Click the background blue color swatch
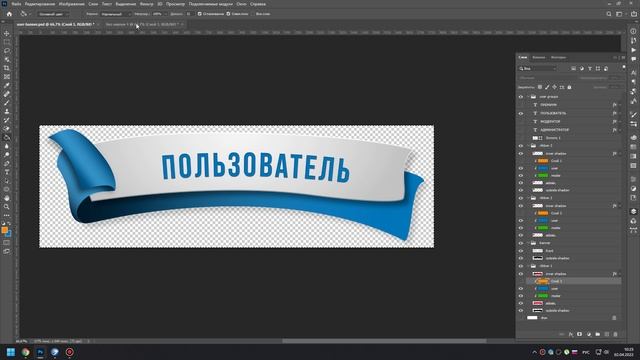640x360 pixels. coord(9,234)
